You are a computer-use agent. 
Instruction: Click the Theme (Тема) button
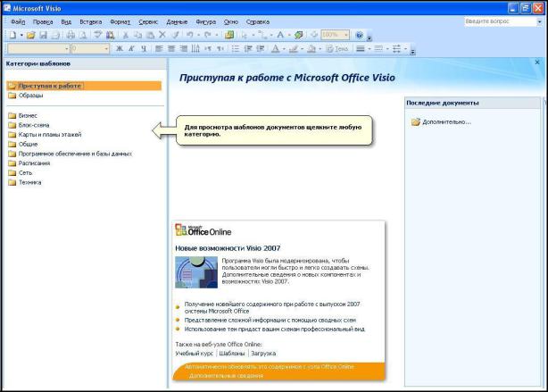click(337, 48)
